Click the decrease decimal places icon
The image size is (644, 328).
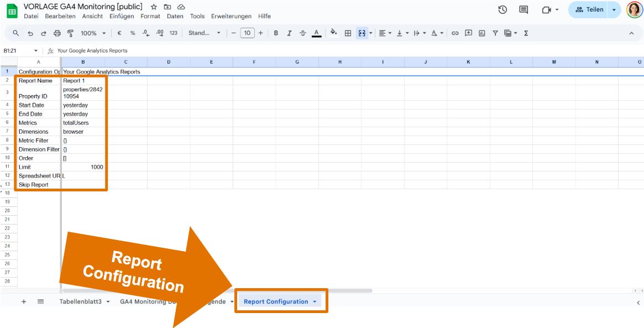pyautogui.click(x=145, y=33)
